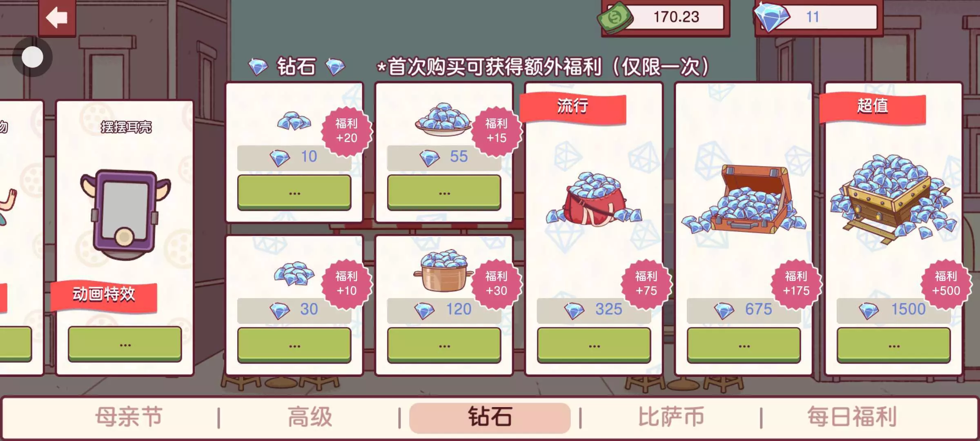Image resolution: width=980 pixels, height=441 pixels.
Task: Switch to the 母亲节 tab
Action: 129,417
